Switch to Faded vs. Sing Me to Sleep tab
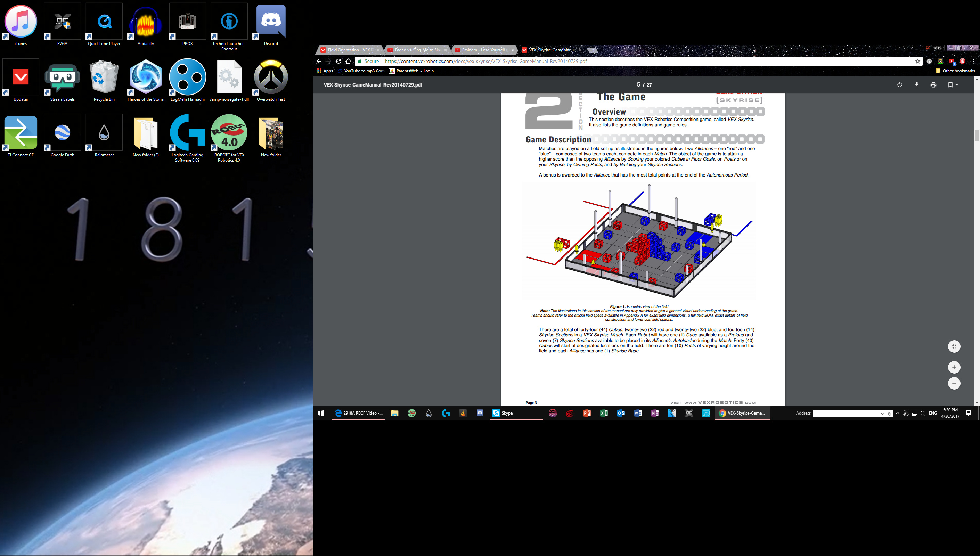 click(x=417, y=50)
